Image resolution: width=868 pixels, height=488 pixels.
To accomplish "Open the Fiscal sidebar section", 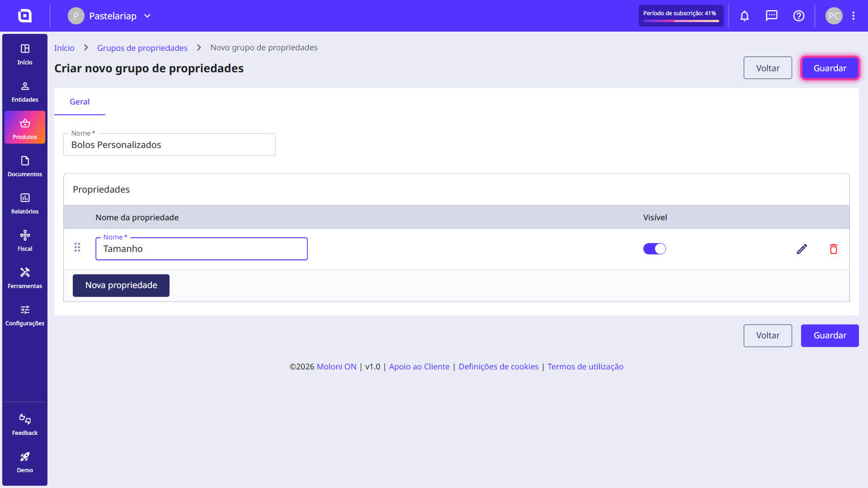I will click(x=25, y=241).
